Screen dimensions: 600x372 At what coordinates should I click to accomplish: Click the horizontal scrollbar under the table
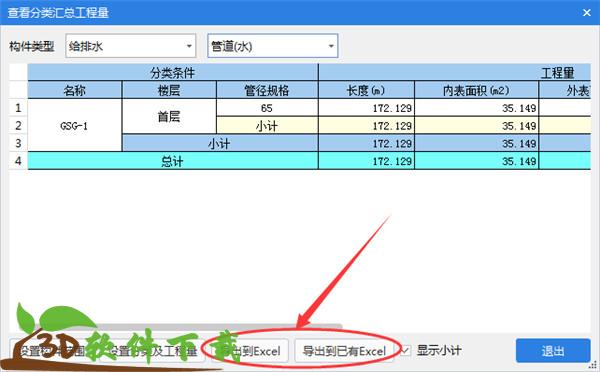tap(180, 327)
